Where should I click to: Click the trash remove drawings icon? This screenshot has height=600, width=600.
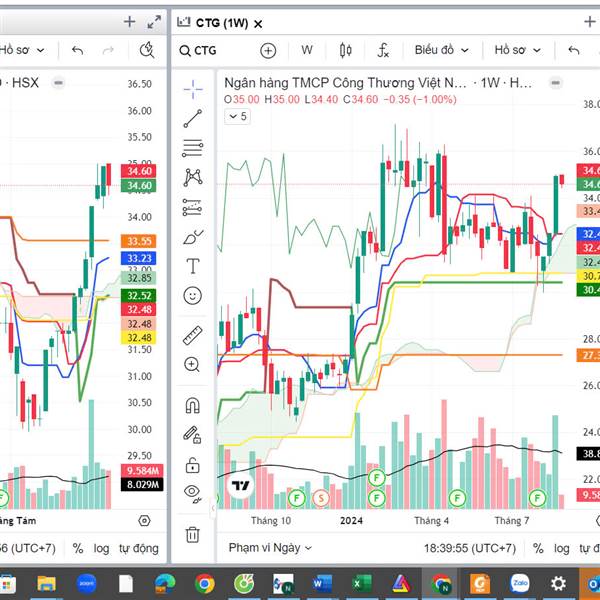192,534
